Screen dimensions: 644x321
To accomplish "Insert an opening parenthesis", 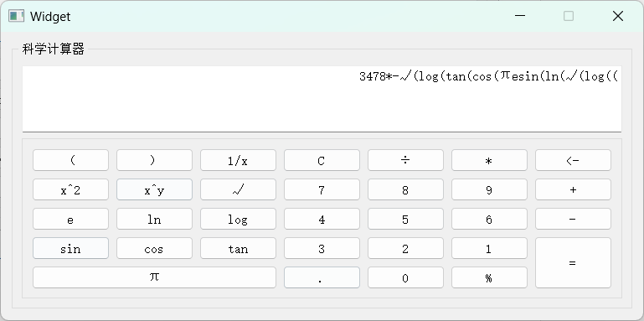I will click(x=70, y=160).
